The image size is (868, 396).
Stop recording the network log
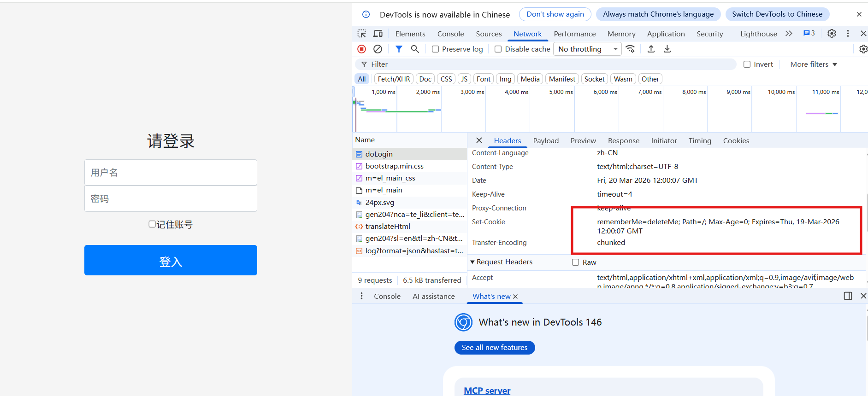(362, 49)
